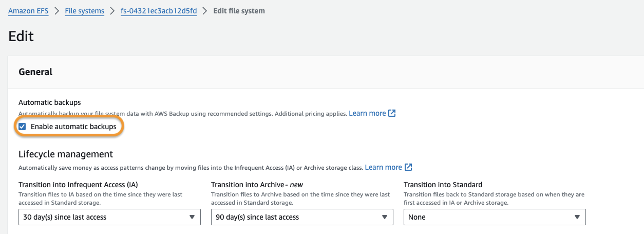This screenshot has height=234, width=644.
Task: Click the external link icon beside Lifecycle management Learn more
Action: click(x=408, y=167)
